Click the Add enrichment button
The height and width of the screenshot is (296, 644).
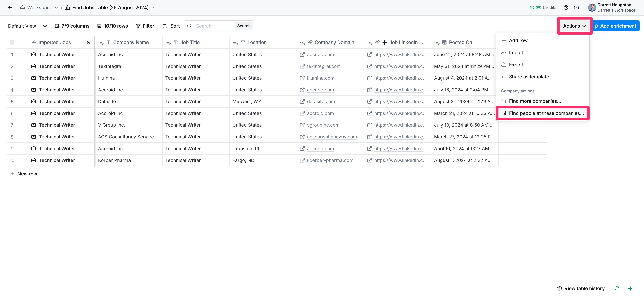point(615,26)
